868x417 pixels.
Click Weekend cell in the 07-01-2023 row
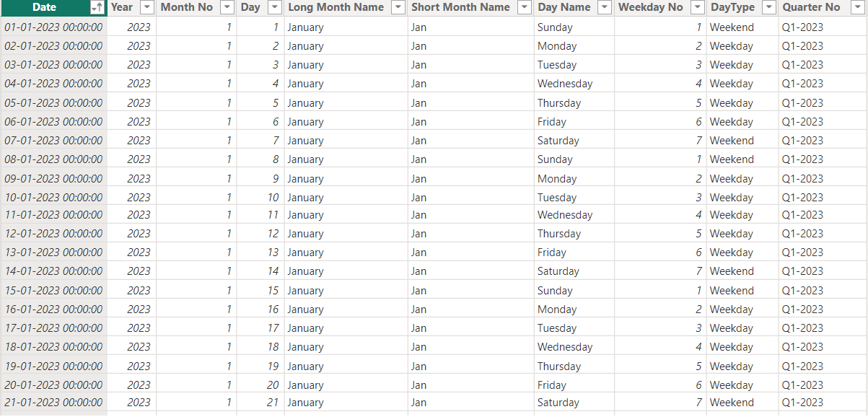click(732, 141)
